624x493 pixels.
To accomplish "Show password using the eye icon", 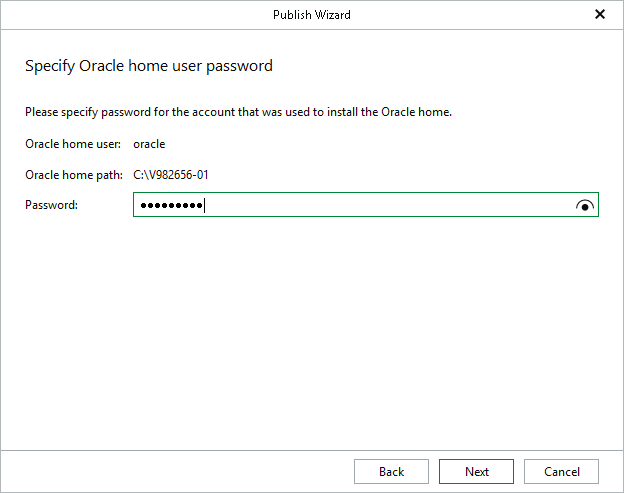I will 585,205.
